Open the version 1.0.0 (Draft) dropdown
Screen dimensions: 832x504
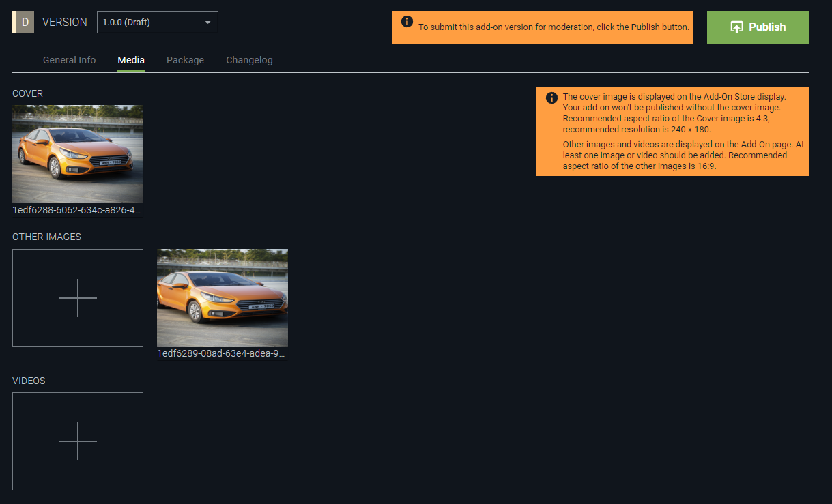[158, 22]
